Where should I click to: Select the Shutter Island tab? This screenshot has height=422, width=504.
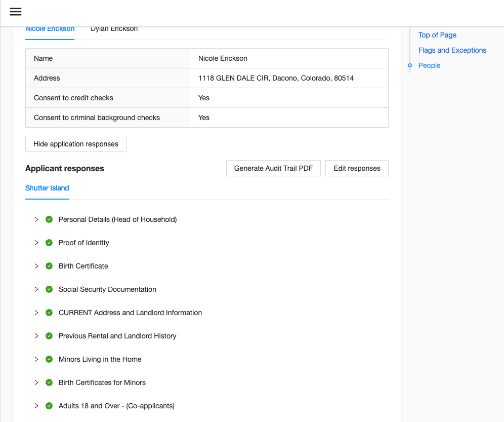click(47, 188)
